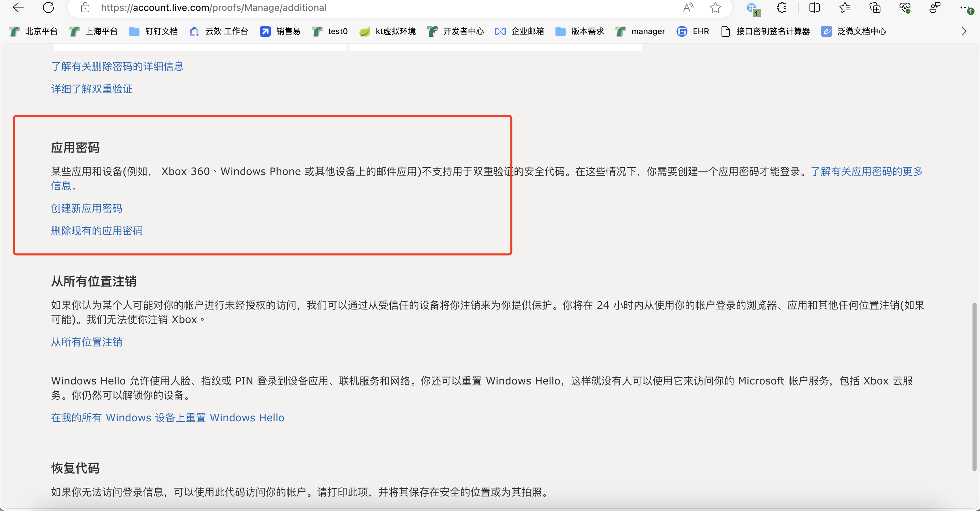Click the read aloud icon
The image size is (980, 511).
point(688,7)
